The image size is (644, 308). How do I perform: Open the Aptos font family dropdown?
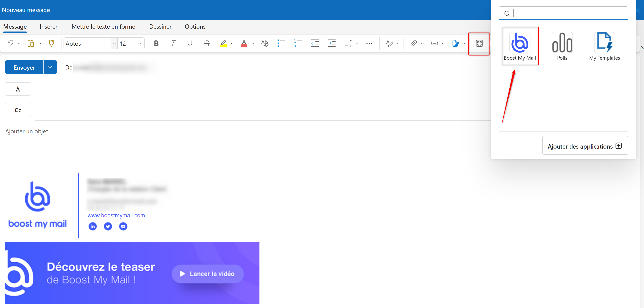(114, 43)
